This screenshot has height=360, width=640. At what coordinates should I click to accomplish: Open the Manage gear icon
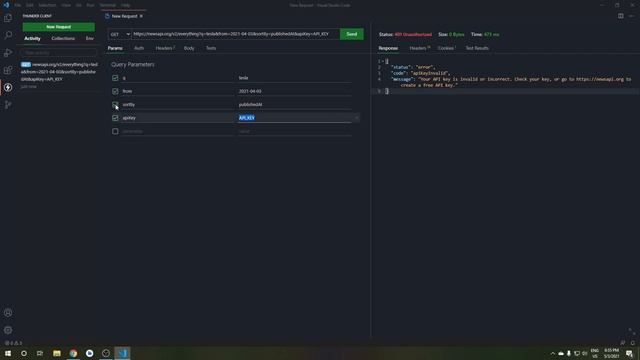tap(8, 330)
